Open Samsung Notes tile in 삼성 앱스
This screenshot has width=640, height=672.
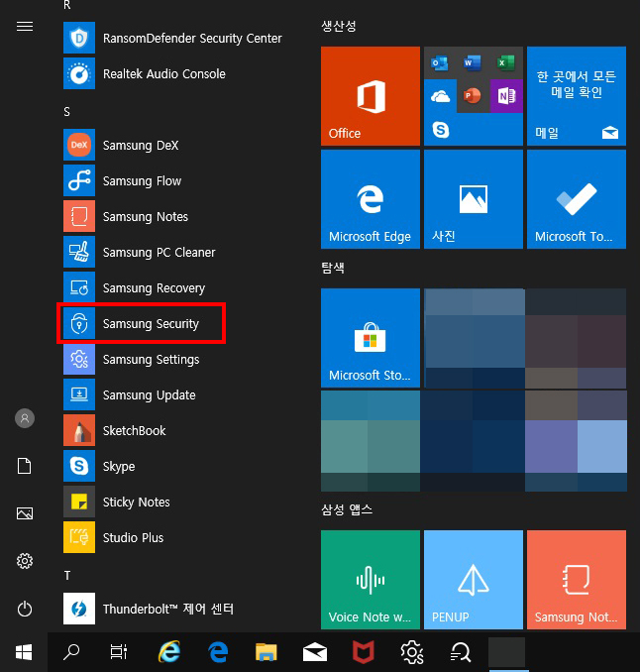pyautogui.click(x=577, y=580)
